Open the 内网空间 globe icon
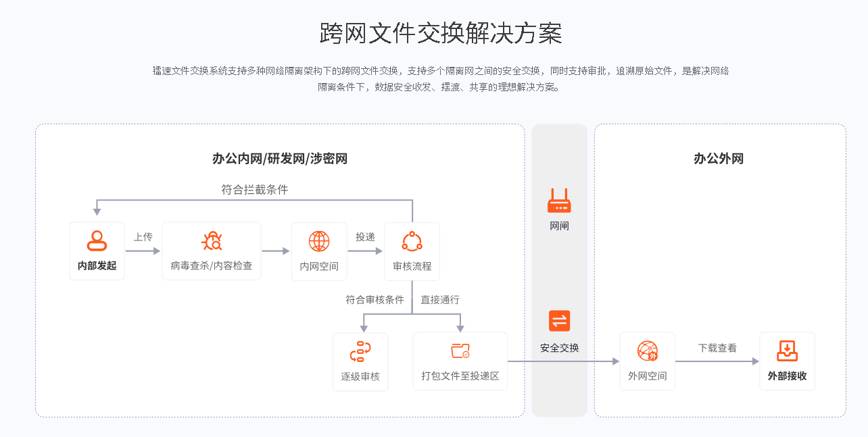 pyautogui.click(x=318, y=242)
